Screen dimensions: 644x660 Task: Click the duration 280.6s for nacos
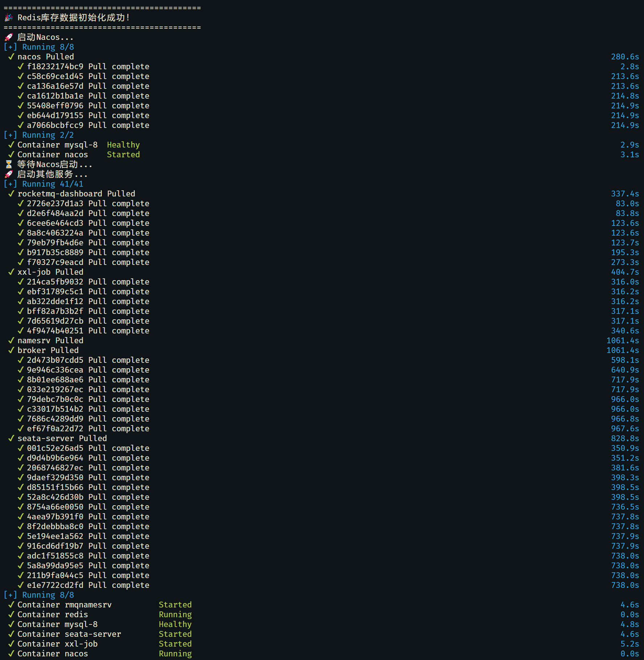(x=625, y=57)
